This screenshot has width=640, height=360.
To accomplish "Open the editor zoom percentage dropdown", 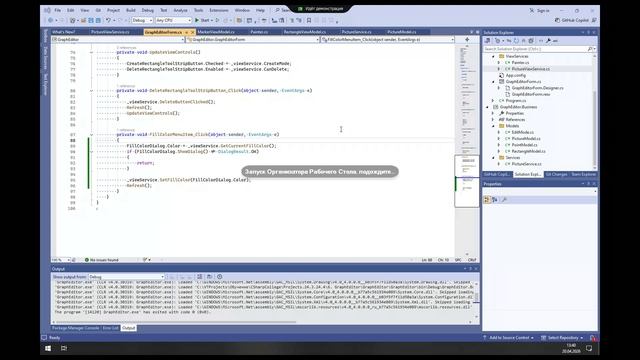I will pyautogui.click(x=61, y=260).
